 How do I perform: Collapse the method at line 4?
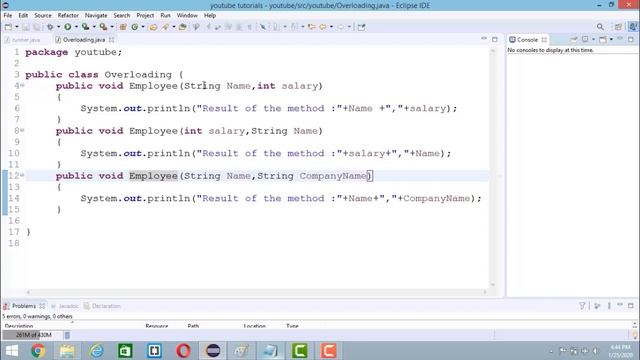[x=22, y=85]
